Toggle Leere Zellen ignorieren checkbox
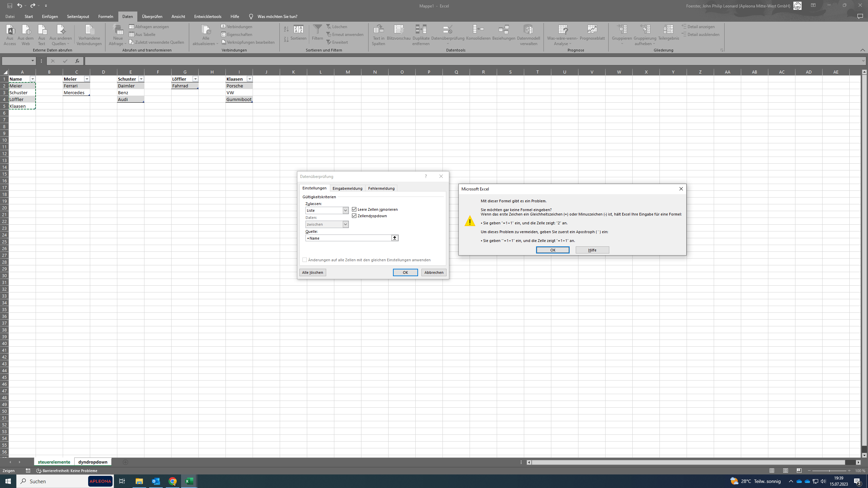Screen dimensions: 868x488 (354, 209)
